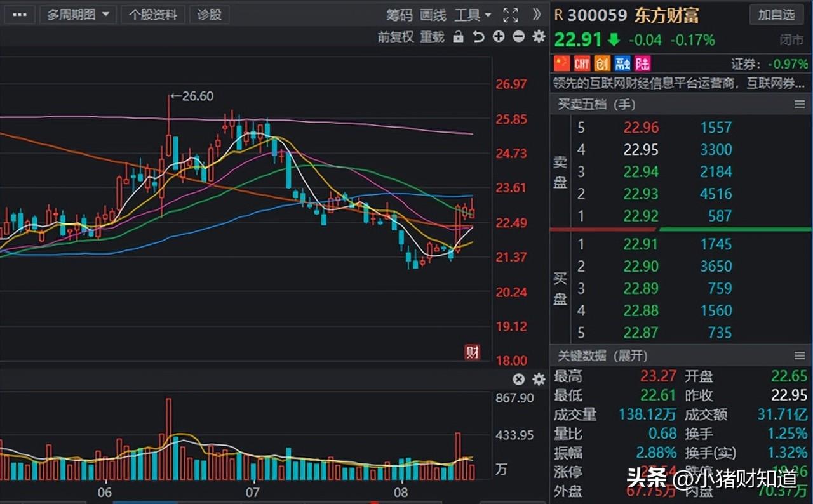Screen dimensions: 813x504
Task: Toggle fullscreen chart view
Action: coord(510,15)
